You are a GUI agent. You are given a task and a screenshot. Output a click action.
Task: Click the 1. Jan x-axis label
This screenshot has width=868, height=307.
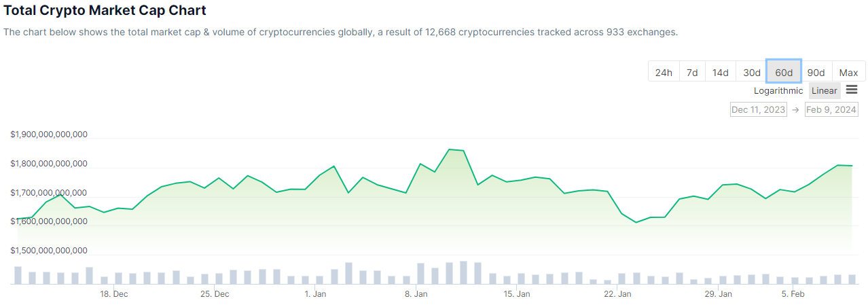315,294
